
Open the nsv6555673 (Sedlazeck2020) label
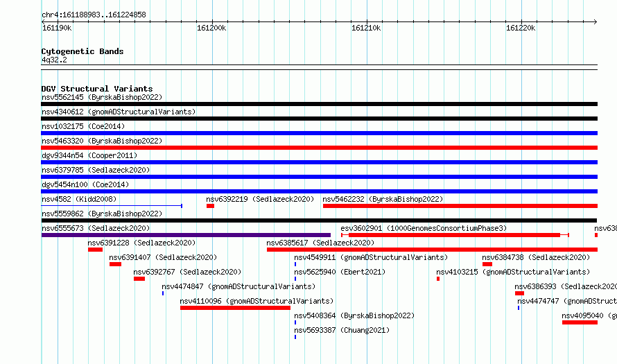tap(96, 228)
